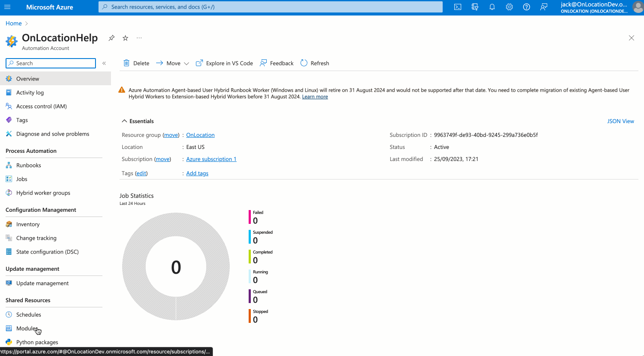Open Activity log
Screen dimensions: 644x356
pyautogui.click(x=55, y=93)
